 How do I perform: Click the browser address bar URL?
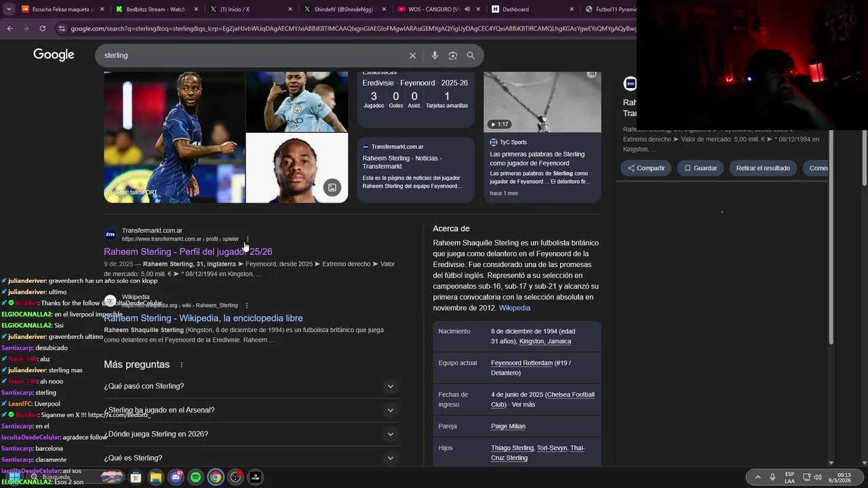tap(353, 28)
